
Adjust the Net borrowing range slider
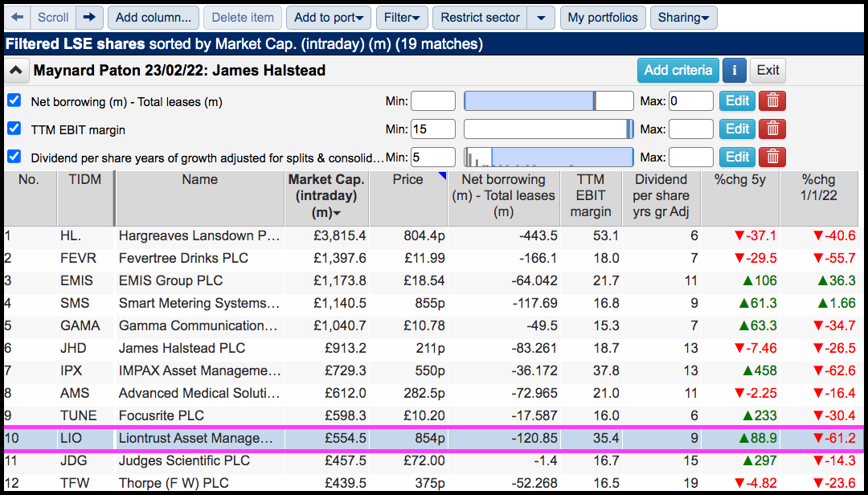[x=549, y=101]
